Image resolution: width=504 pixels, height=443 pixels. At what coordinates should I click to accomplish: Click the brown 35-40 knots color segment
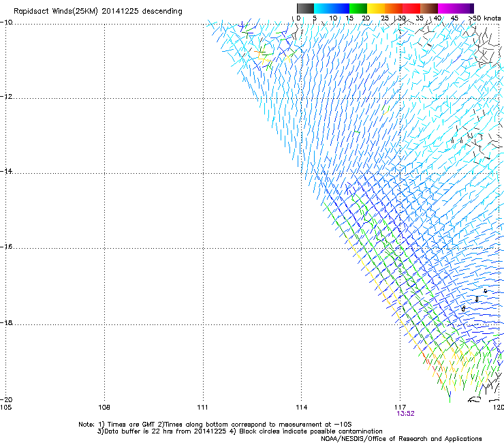[x=429, y=8]
